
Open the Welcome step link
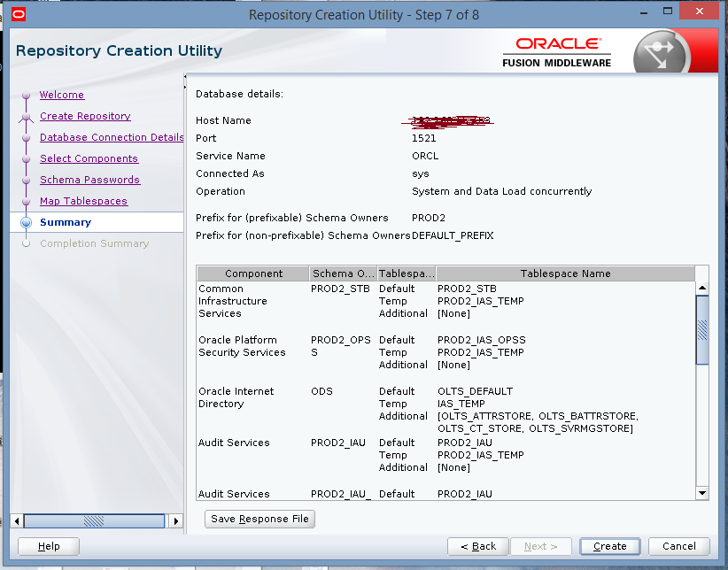click(62, 95)
